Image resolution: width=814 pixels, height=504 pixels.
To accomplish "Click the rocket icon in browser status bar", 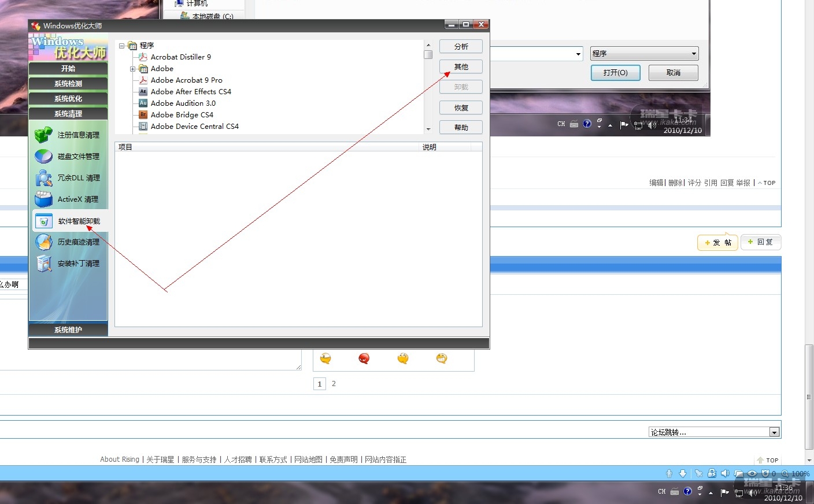I will pyautogui.click(x=698, y=473).
